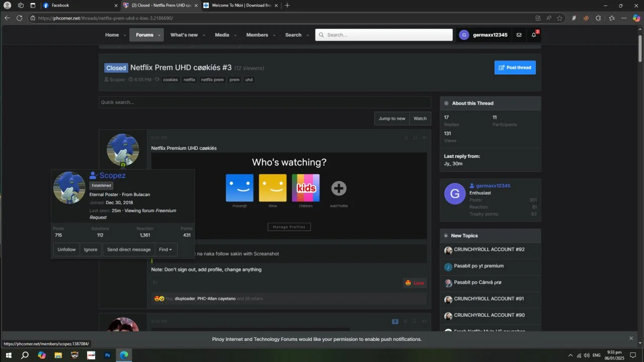Expand the Forums menu arrow
This screenshot has height=362, width=644.
[x=159, y=35]
